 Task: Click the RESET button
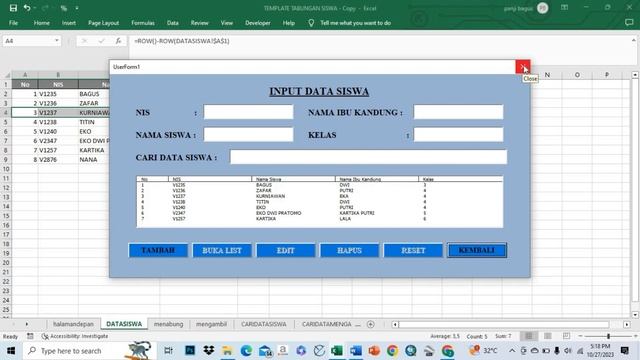(413, 250)
